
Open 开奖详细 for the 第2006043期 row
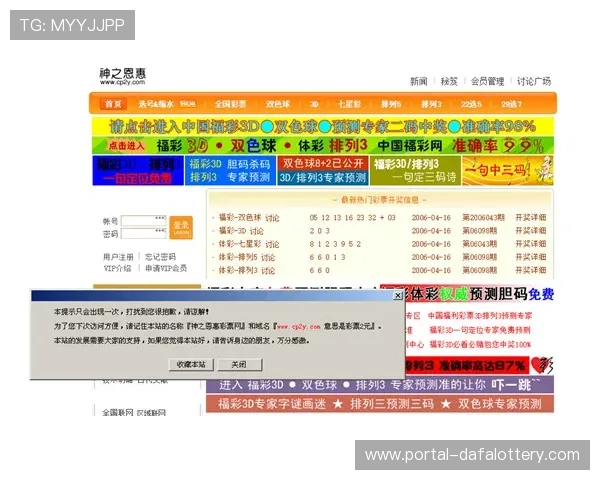coord(531,217)
